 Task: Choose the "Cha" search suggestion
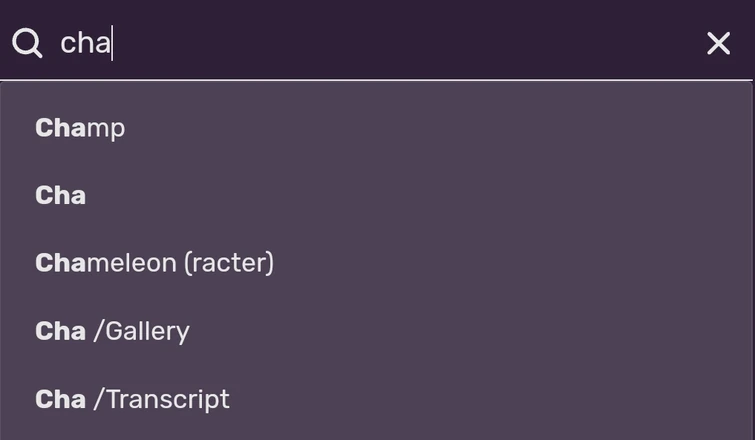(x=61, y=195)
